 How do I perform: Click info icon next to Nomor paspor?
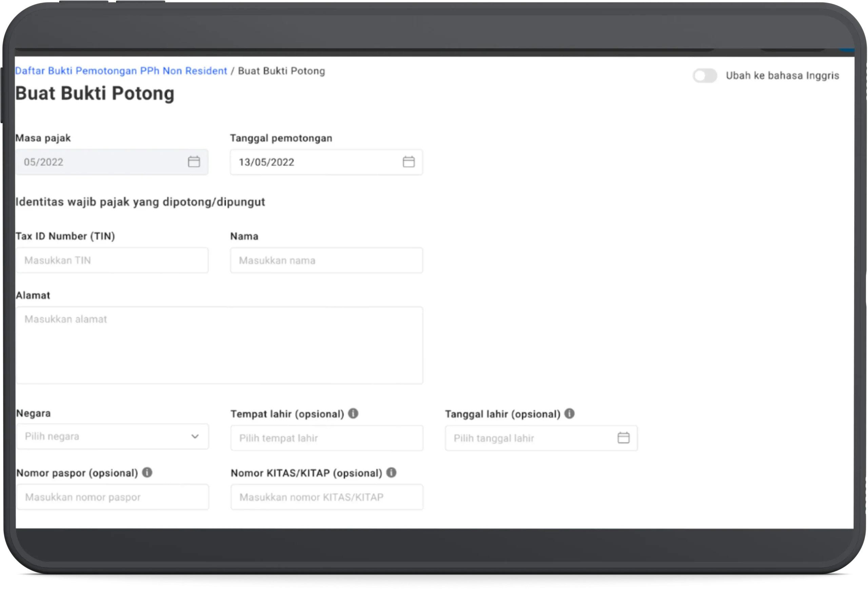pos(147,472)
